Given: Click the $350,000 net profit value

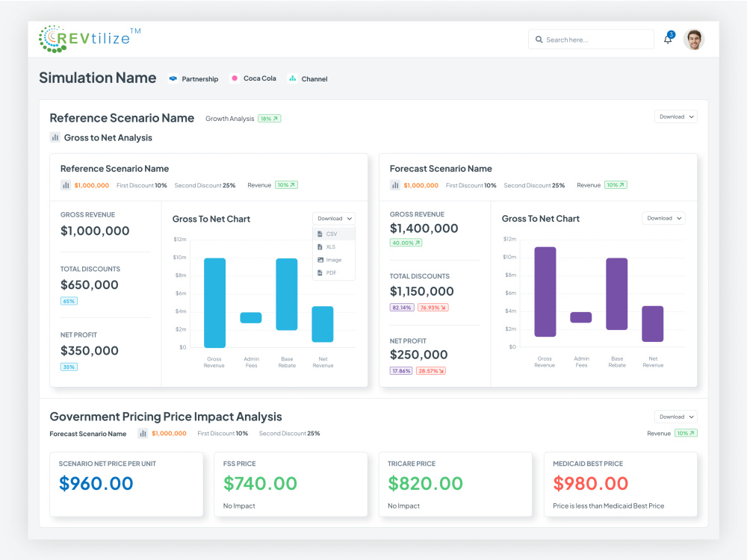Looking at the screenshot, I should (89, 350).
